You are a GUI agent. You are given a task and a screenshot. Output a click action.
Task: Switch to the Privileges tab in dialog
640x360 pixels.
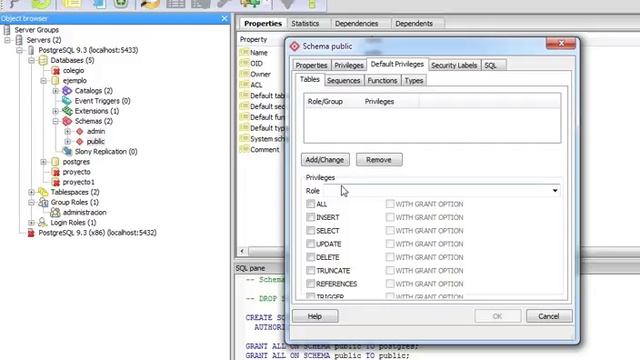(x=349, y=65)
